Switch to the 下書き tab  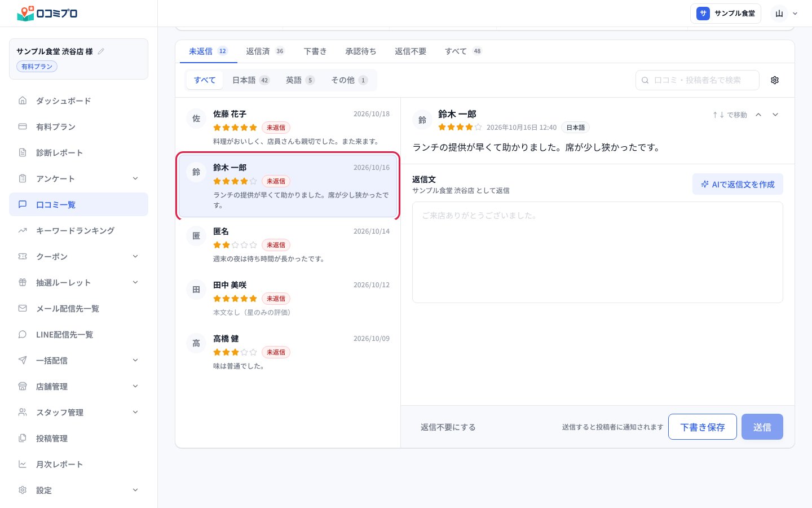(x=315, y=51)
